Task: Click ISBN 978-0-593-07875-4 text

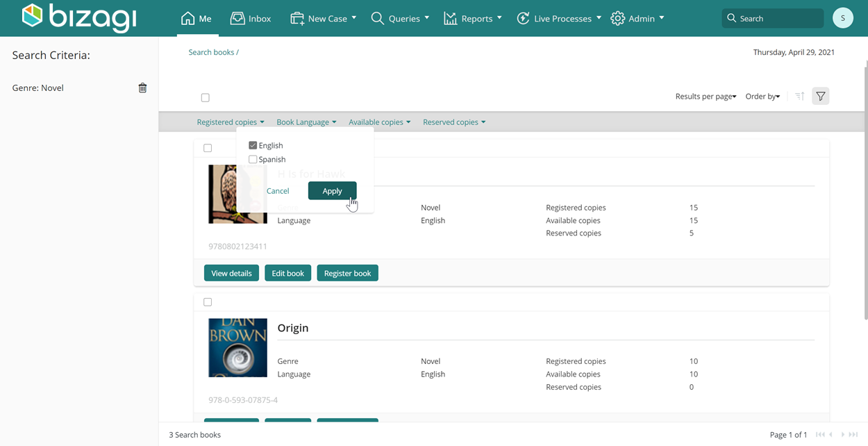Action: coord(243,400)
